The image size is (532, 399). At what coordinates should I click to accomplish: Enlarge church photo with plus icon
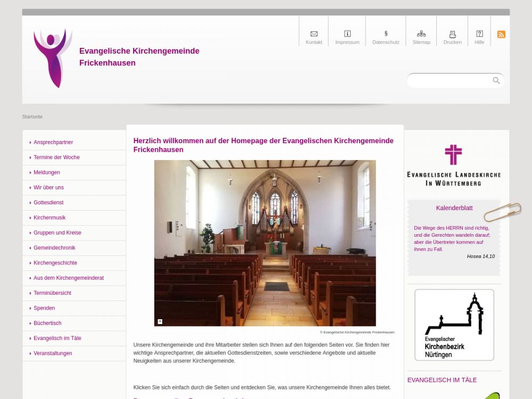(160, 321)
